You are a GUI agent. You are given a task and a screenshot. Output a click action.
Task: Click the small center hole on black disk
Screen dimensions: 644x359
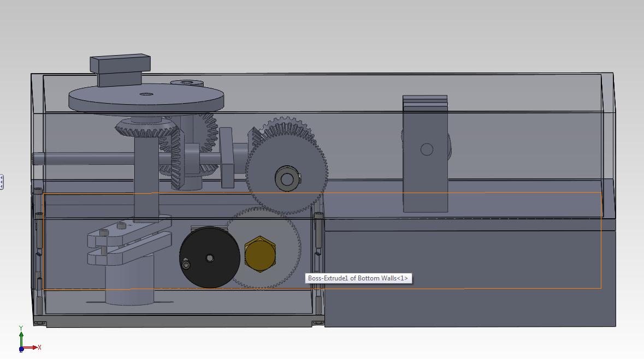coord(210,258)
